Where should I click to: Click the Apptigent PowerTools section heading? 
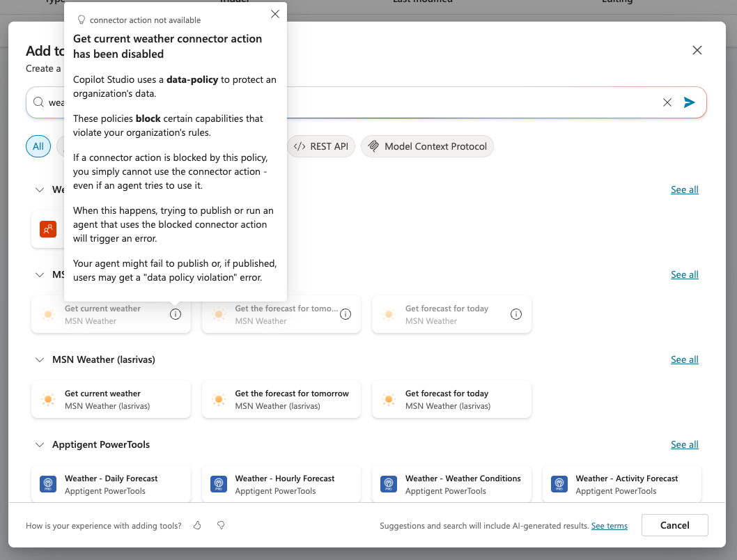[x=100, y=445]
